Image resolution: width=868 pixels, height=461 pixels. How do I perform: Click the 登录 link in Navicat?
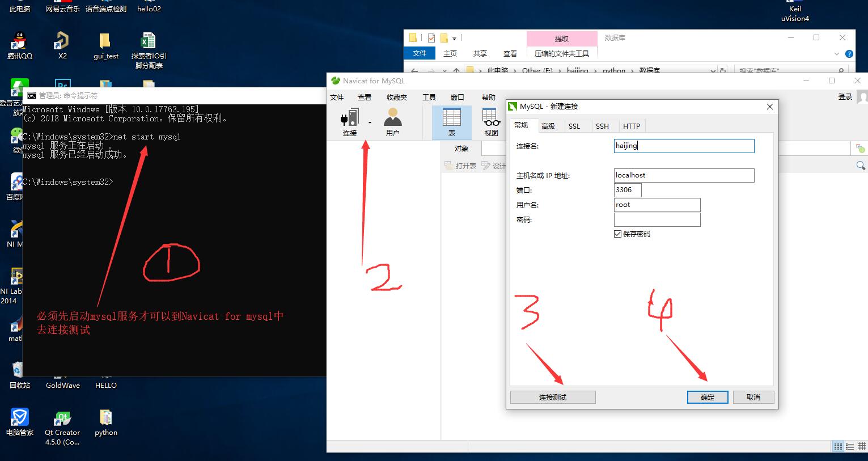pyautogui.click(x=845, y=97)
